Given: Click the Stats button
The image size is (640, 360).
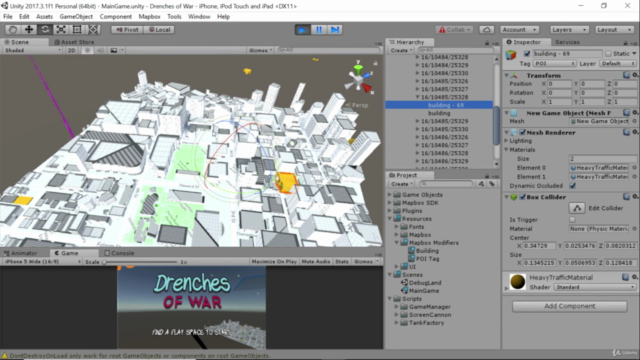Looking at the screenshot, I should coord(342,262).
